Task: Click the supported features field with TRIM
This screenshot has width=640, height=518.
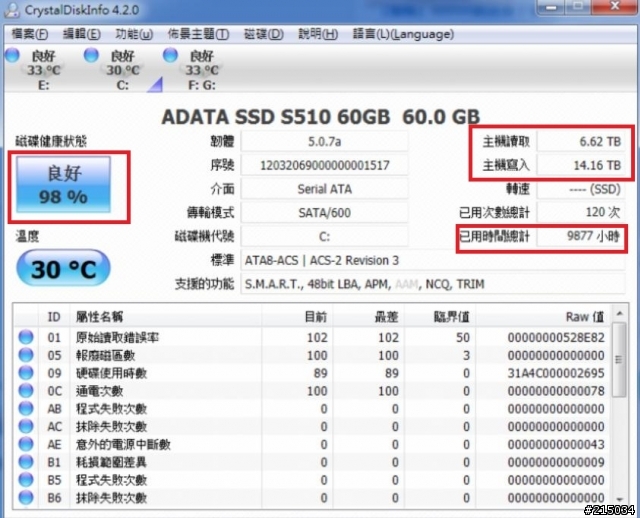Action: tap(433, 284)
